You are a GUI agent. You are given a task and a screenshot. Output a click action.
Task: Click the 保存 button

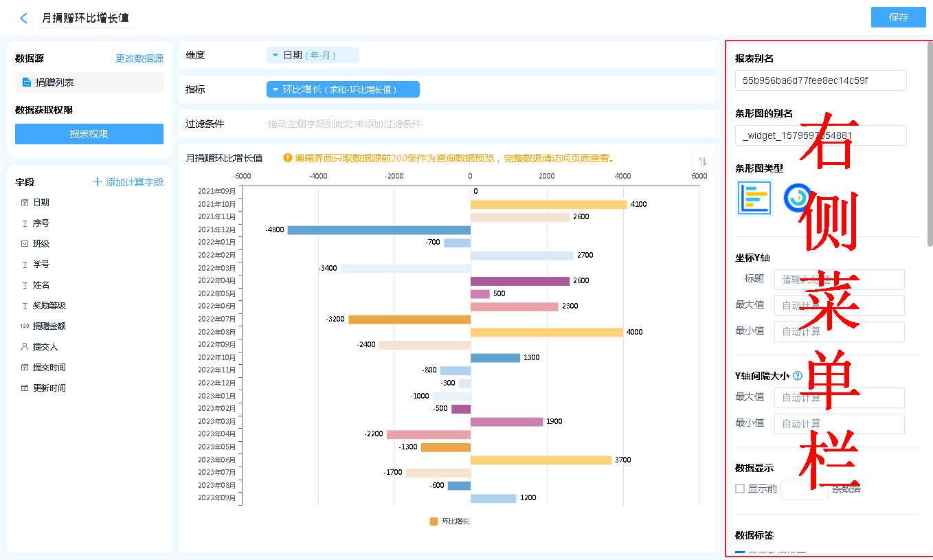point(898,17)
